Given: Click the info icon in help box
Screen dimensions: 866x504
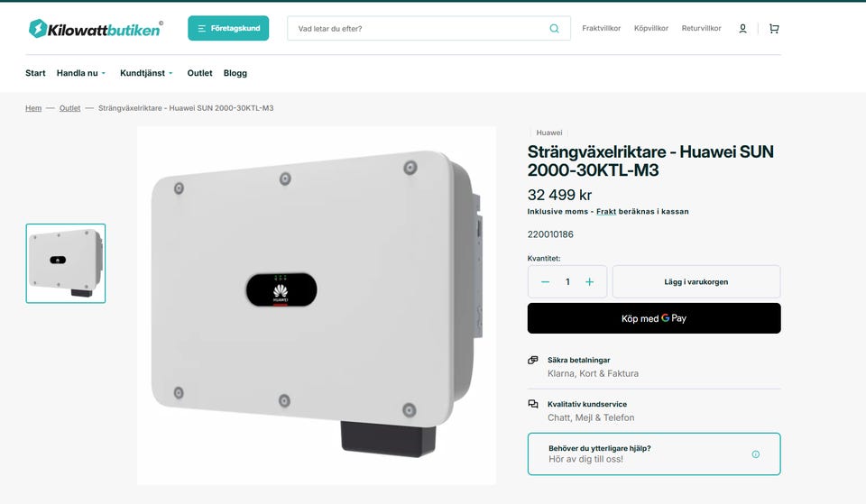Looking at the screenshot, I should tap(756, 454).
